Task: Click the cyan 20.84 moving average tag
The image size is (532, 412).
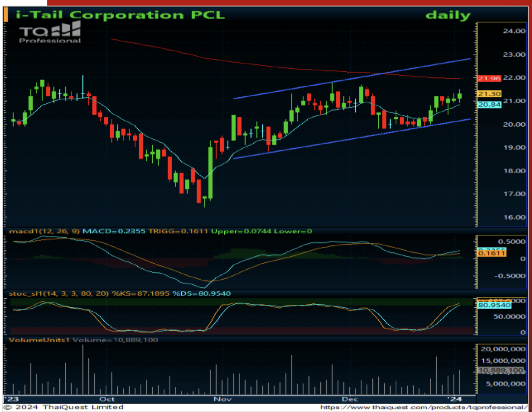Action: 489,105
